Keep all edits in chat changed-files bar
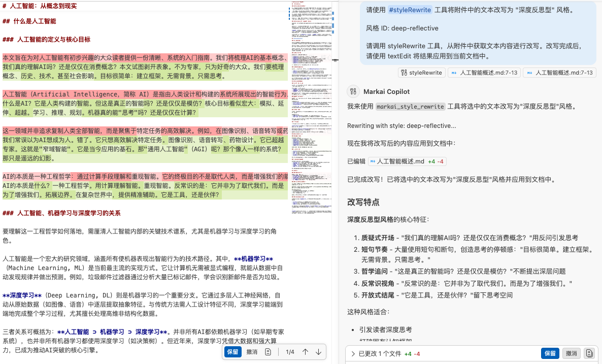 [550, 353]
